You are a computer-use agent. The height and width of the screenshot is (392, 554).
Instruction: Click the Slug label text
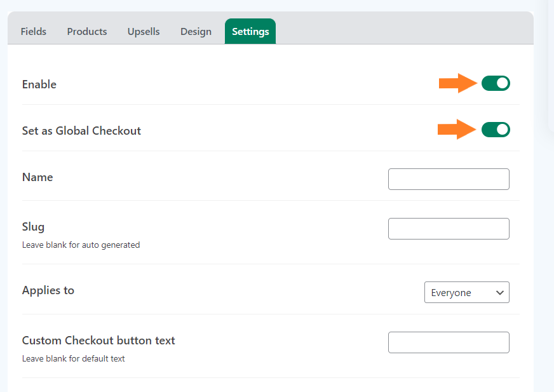click(x=33, y=227)
